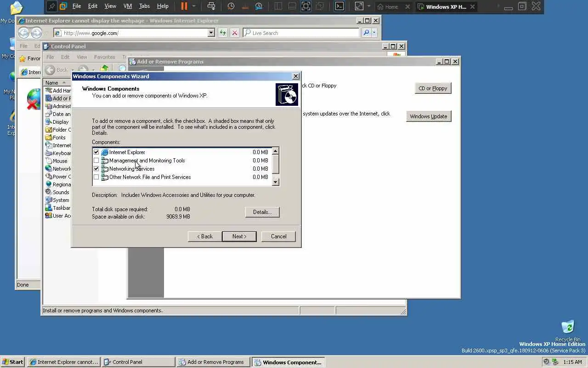Click Back in Internet Explorer
The height and width of the screenshot is (368, 588).
click(x=23, y=33)
